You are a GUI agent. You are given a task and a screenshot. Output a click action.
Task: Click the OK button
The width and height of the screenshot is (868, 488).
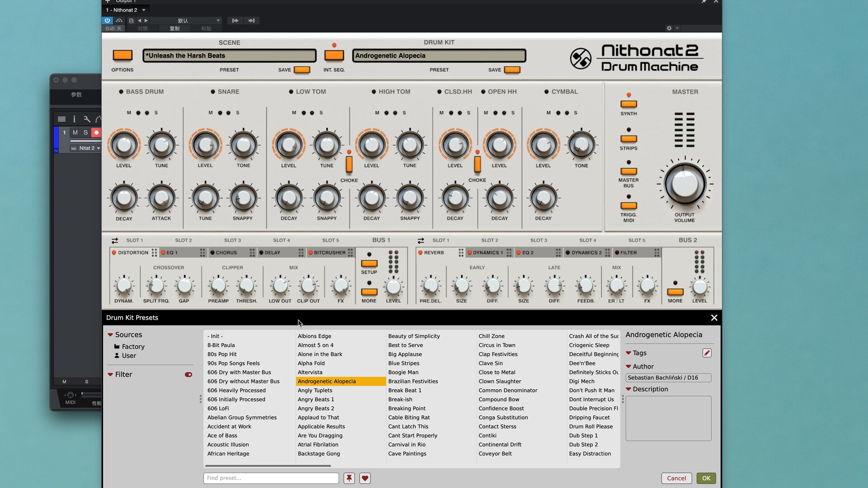tap(706, 478)
